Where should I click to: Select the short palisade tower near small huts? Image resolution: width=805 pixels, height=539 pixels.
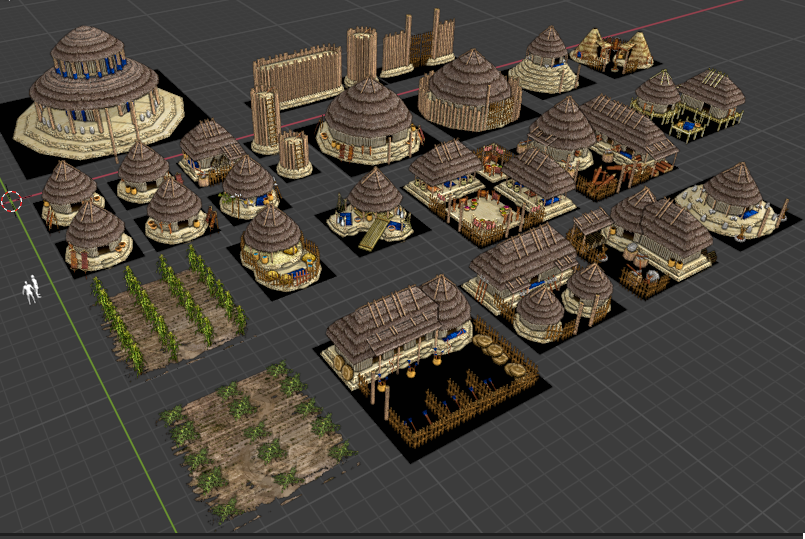(x=294, y=152)
